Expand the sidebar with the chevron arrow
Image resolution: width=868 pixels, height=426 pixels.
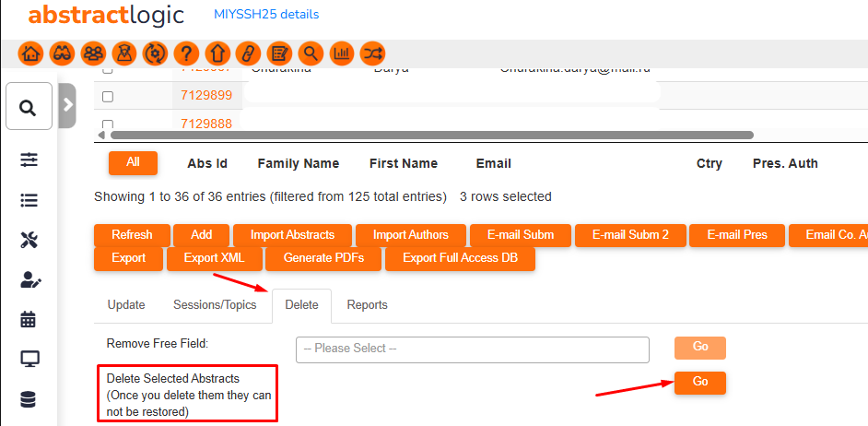point(67,106)
